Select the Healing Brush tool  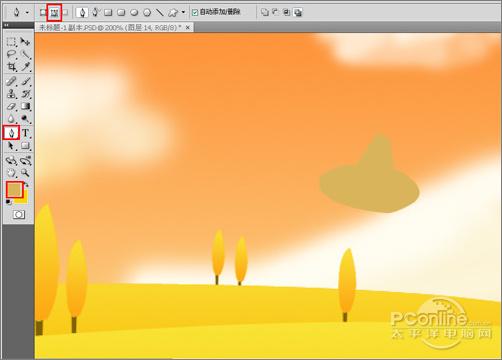click(x=11, y=81)
